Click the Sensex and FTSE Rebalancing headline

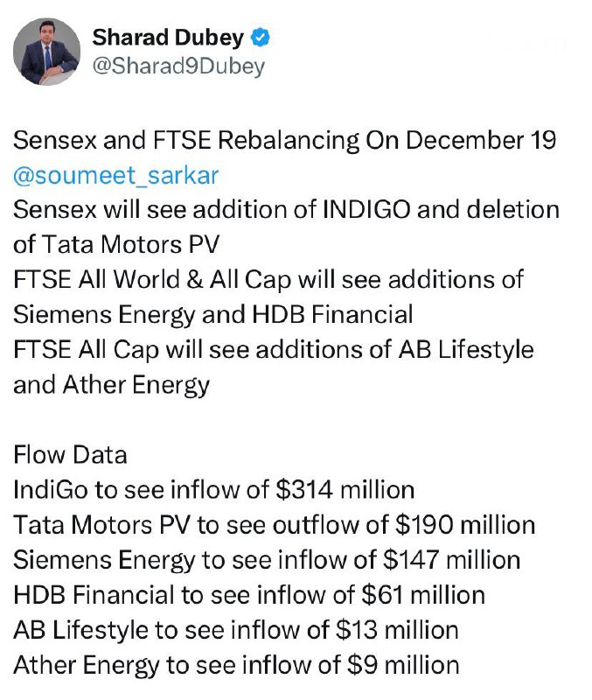[x=285, y=140]
